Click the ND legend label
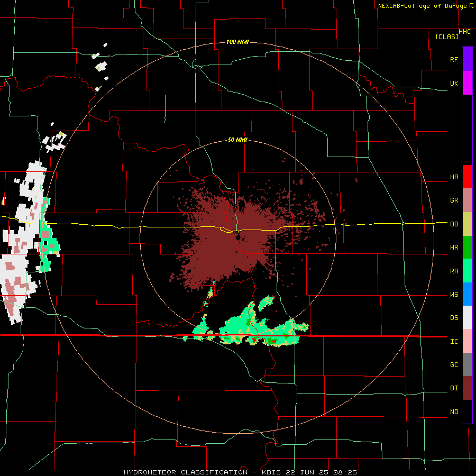476x476 pixels. pos(454,412)
